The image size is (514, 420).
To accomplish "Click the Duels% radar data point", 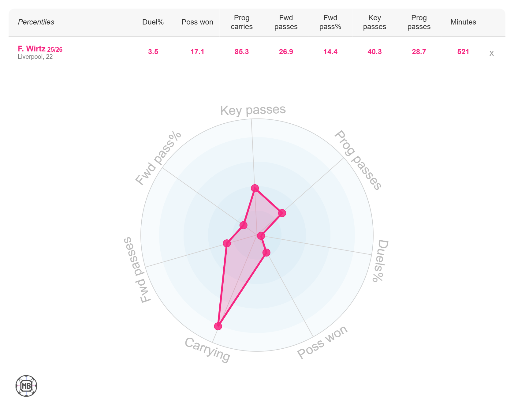I will point(261,236).
